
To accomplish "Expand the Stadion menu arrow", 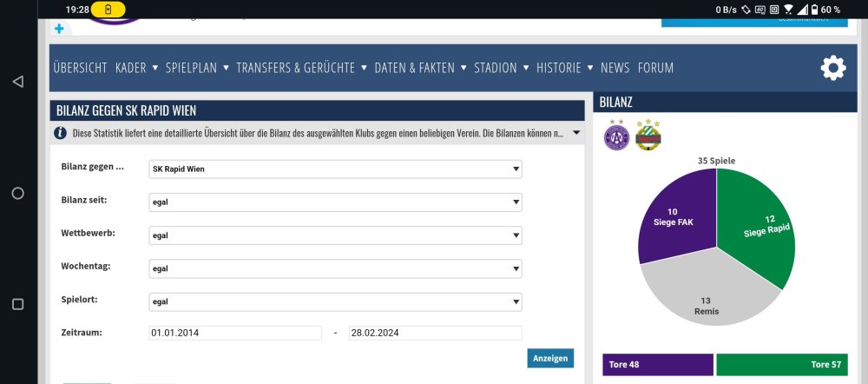I will pos(525,68).
